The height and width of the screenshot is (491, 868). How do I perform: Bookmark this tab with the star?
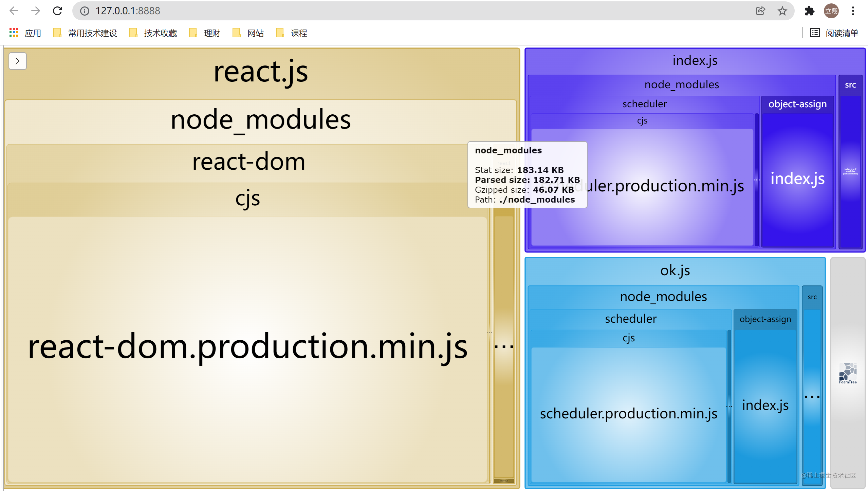782,11
